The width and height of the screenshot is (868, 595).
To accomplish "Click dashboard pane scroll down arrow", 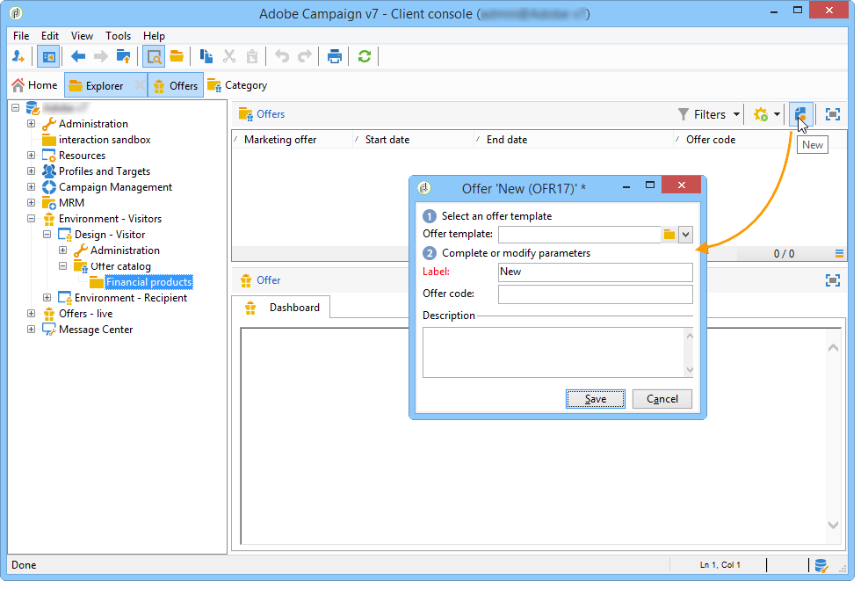I will point(833,525).
